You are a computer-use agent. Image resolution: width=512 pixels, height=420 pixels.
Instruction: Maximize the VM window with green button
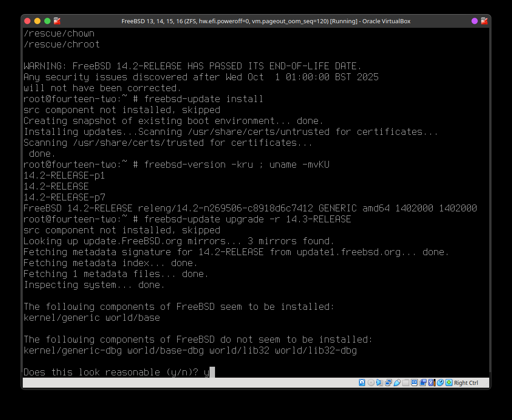47,21
